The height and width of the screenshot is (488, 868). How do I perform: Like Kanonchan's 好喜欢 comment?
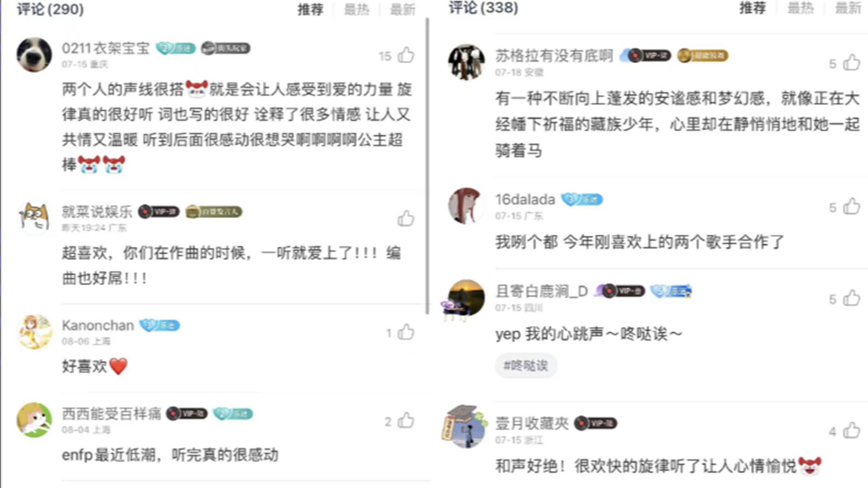[x=406, y=333]
